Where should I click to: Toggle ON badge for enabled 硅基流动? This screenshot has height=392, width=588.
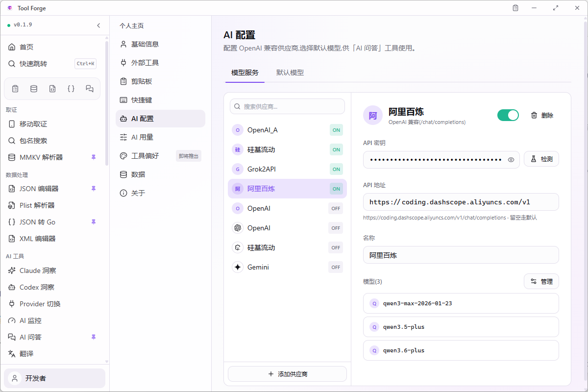click(x=336, y=149)
